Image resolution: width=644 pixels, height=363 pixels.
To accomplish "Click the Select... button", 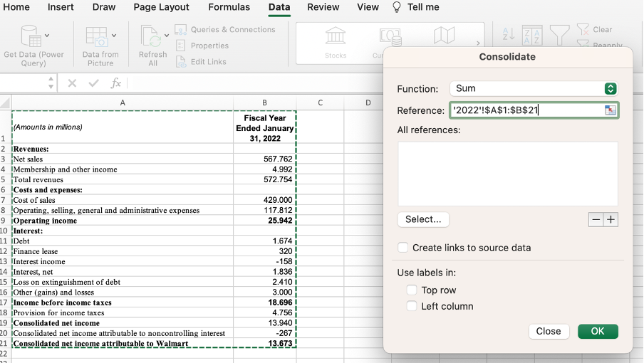I will [x=423, y=219].
